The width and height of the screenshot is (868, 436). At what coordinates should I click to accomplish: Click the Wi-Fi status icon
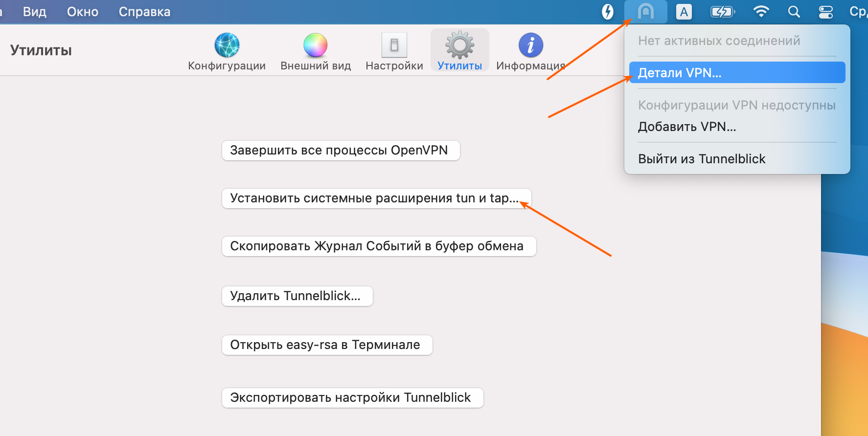point(760,12)
